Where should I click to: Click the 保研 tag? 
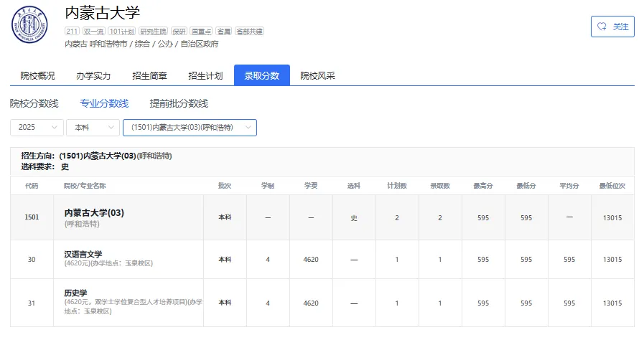coord(179,31)
